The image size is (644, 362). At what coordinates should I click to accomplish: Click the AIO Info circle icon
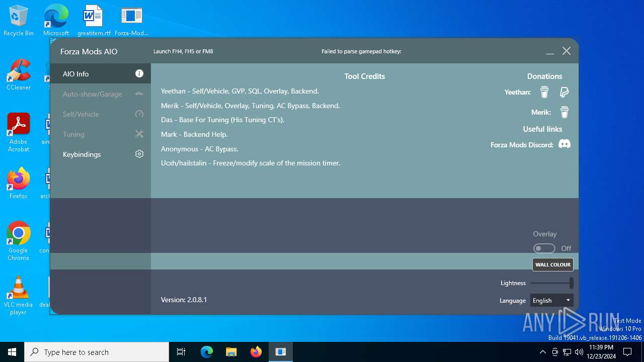(139, 73)
